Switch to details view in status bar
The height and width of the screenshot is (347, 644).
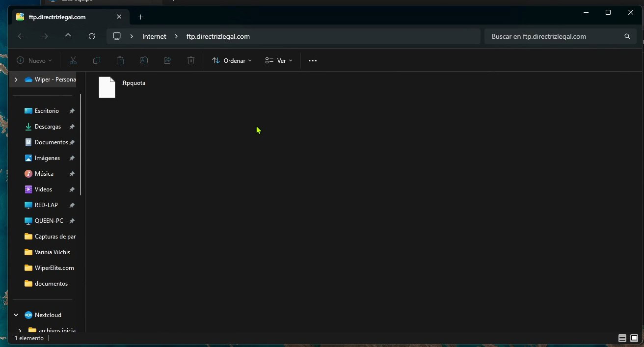tap(622, 338)
